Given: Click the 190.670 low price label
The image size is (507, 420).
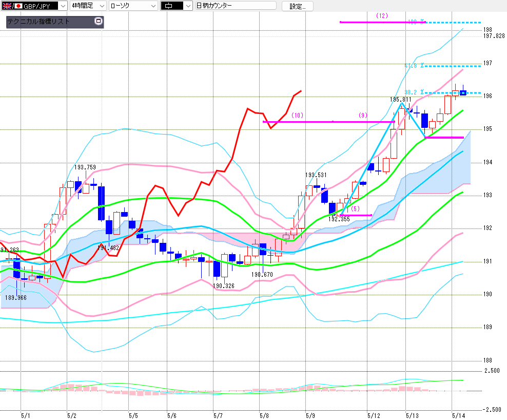Looking at the screenshot, I should (x=262, y=275).
